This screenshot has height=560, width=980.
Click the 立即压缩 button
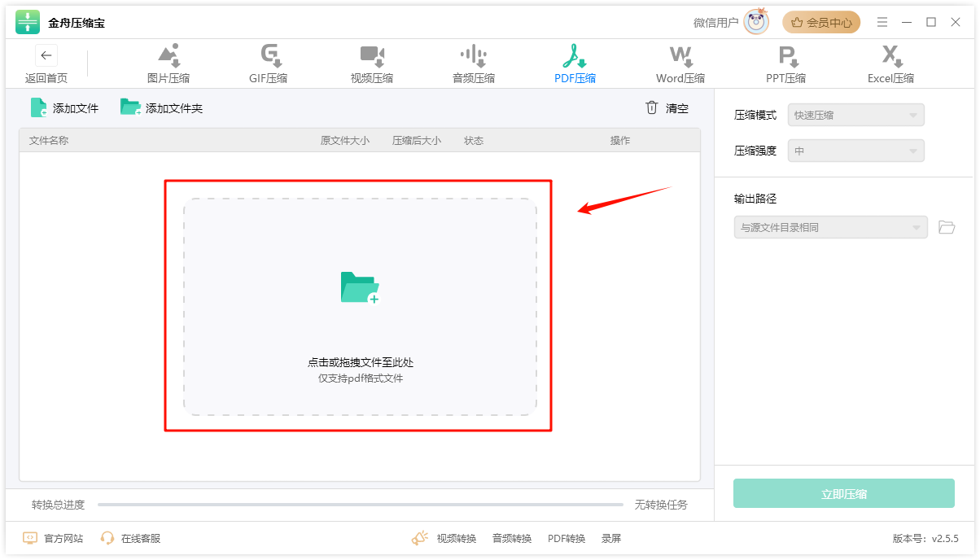pyautogui.click(x=844, y=493)
